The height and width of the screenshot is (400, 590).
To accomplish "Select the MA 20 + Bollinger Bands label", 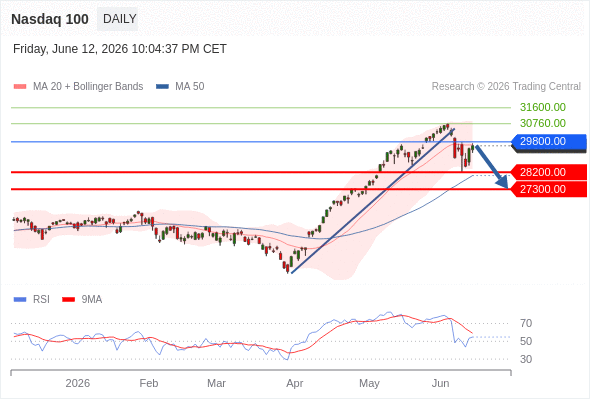I will [x=88, y=87].
